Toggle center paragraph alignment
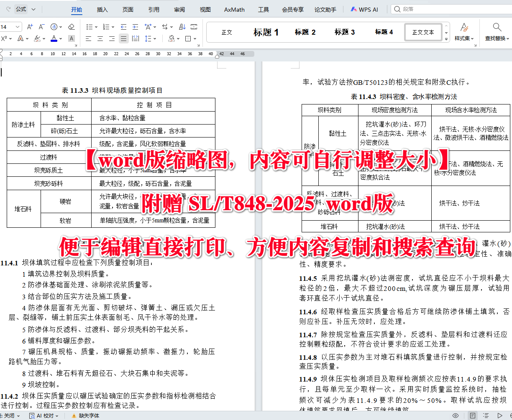Screen dimensions: 512x420 click(100, 38)
